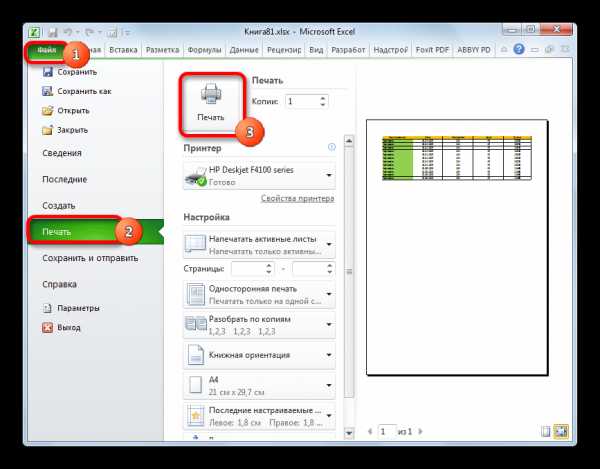This screenshot has height=469, width=600.
Task: Click the settings scrollbar down arrow
Action: [x=349, y=433]
